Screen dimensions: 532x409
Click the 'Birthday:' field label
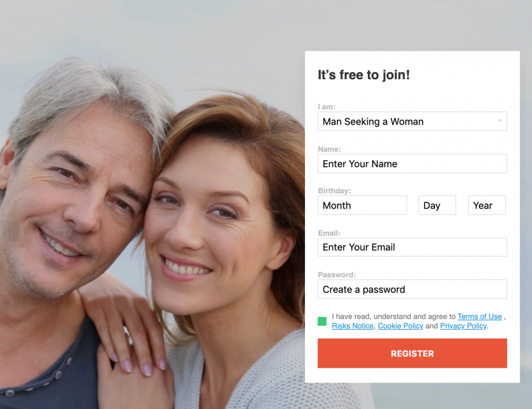coord(334,191)
